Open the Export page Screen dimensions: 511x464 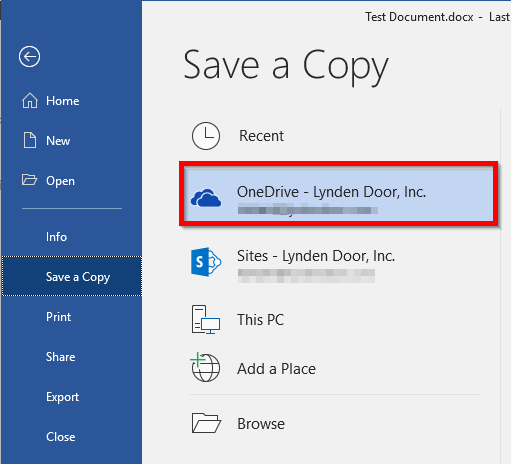point(71,397)
